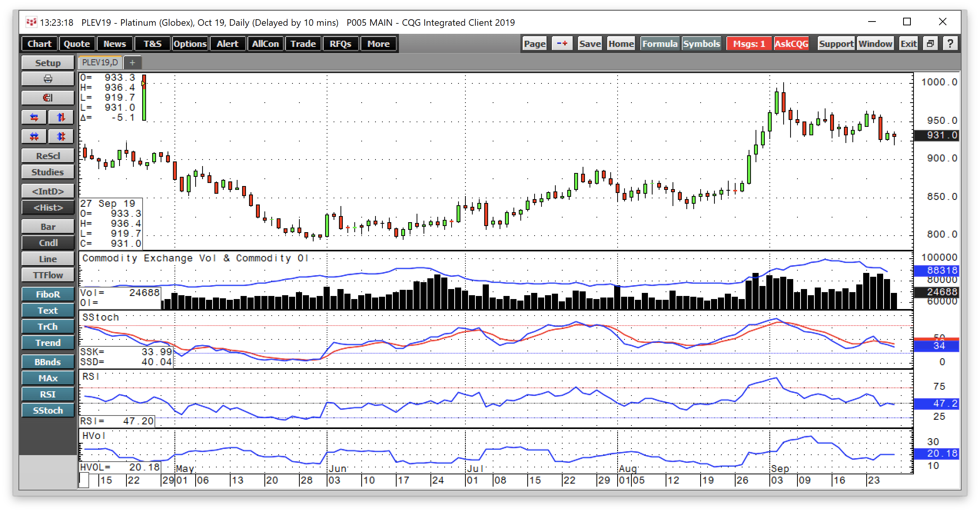The image size is (980, 512).
Task: Open the Quote menu
Action: [x=77, y=44]
